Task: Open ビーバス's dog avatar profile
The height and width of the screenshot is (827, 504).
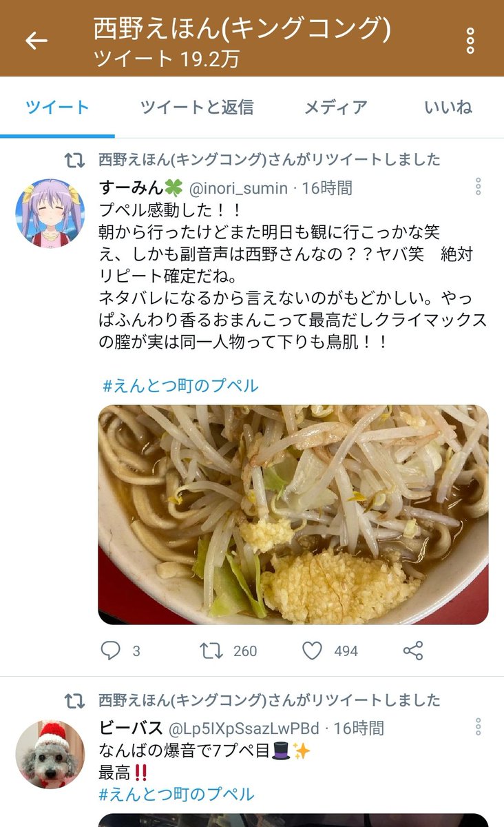Action: [50, 755]
